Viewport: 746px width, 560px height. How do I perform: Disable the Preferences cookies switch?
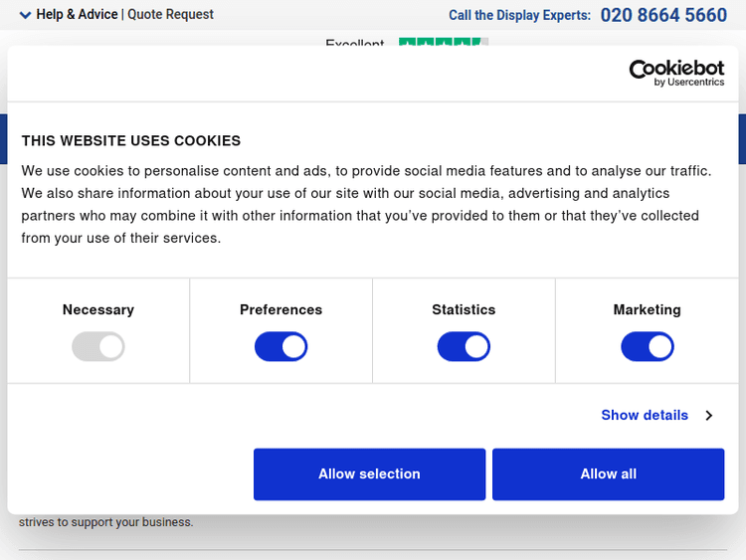280,347
